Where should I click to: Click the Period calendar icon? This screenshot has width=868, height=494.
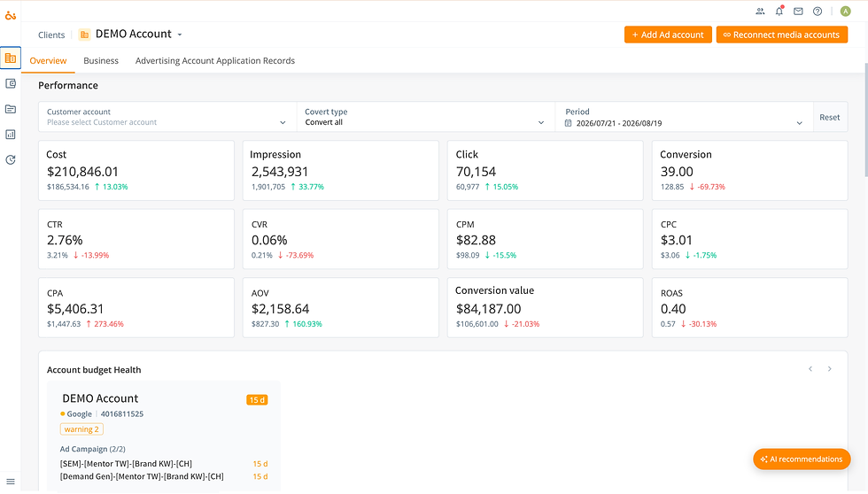[x=568, y=123]
